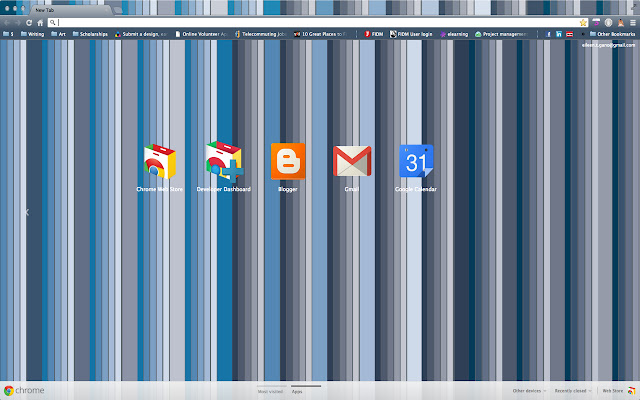Click the Web Store link in footer
640x400 pixels.
click(613, 391)
